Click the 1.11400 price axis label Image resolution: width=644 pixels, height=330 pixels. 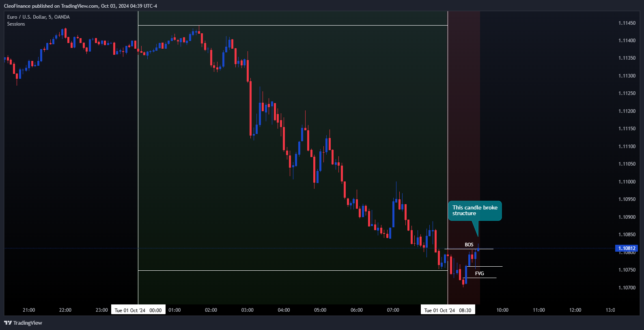pos(627,41)
